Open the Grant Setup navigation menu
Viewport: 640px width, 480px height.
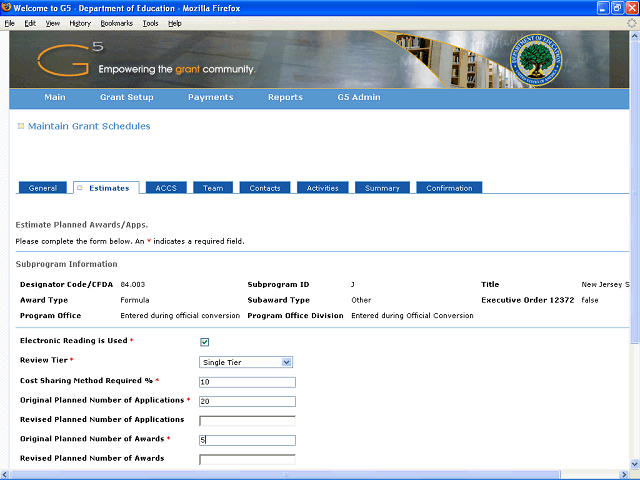tap(126, 97)
